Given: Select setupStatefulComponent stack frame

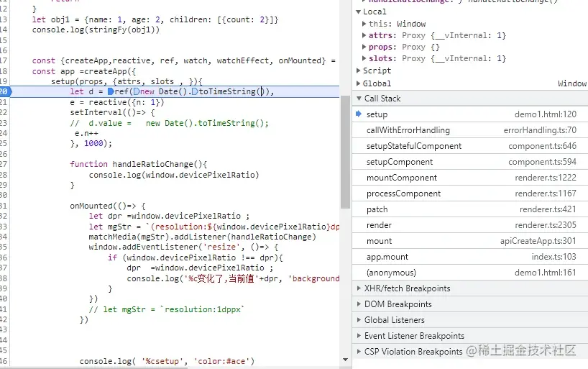Looking at the screenshot, I should point(470,145).
